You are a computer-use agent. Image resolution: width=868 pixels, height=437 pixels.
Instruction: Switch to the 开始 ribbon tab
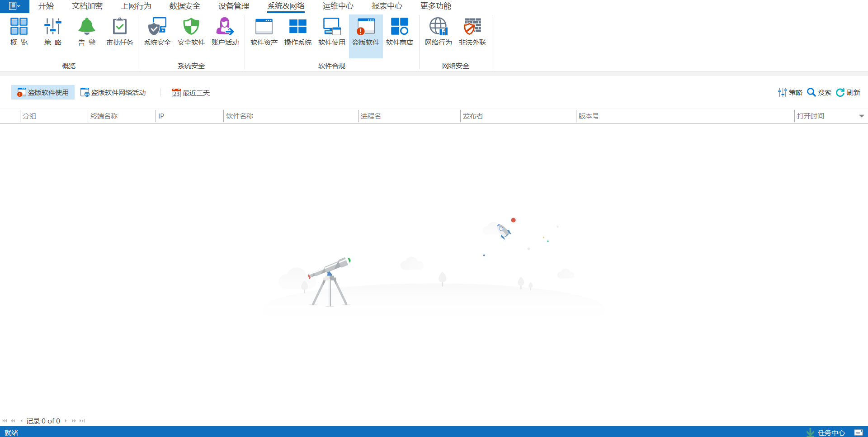click(46, 6)
